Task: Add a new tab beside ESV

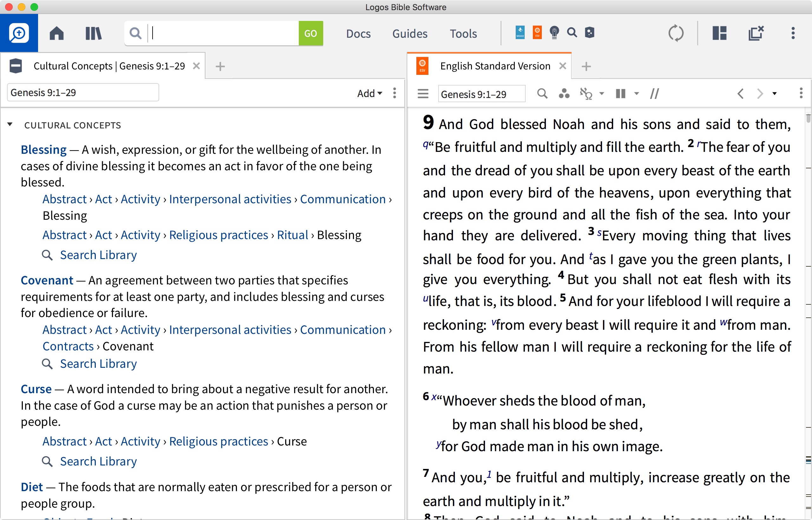Action: coord(586,66)
